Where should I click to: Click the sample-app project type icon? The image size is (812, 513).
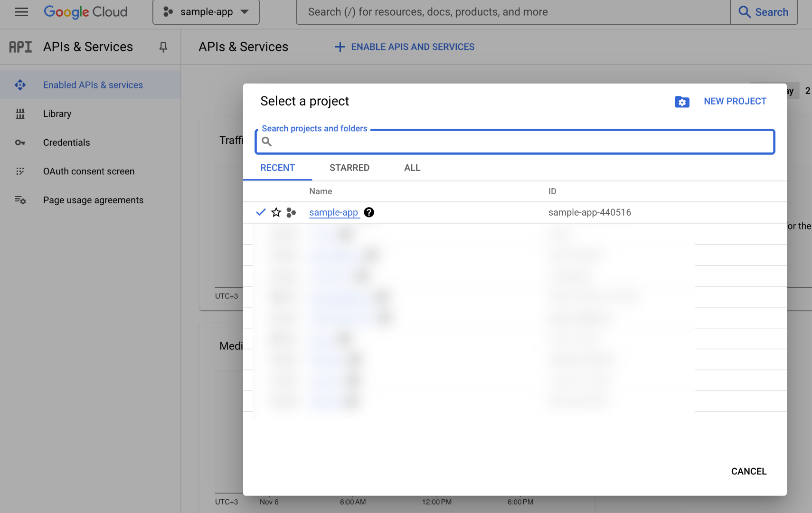[291, 212]
